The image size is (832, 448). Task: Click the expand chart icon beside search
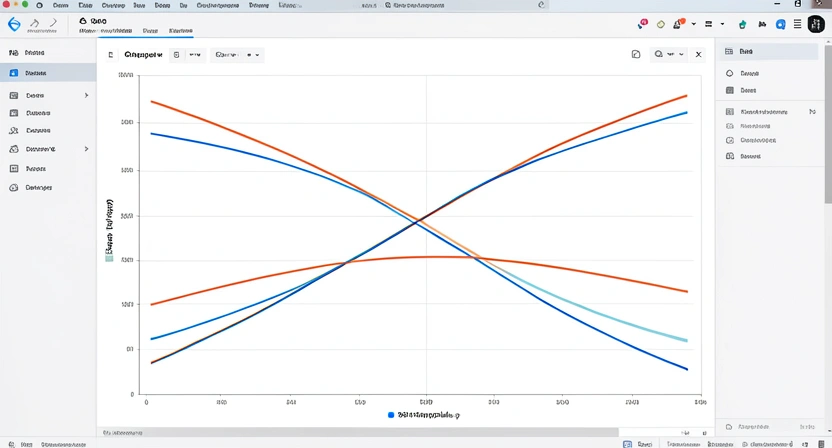636,55
